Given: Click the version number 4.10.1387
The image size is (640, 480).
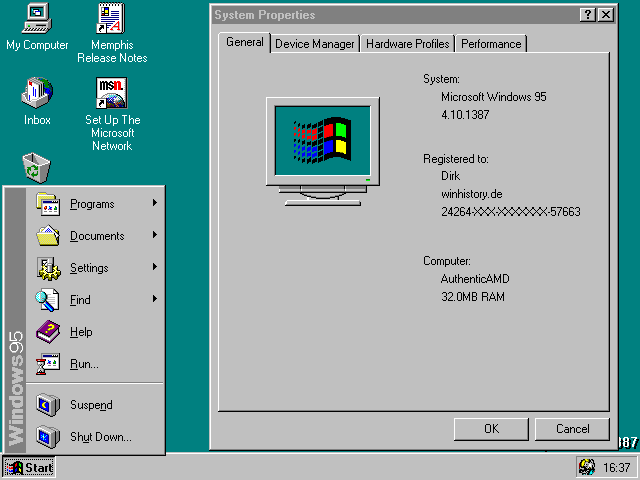Looking at the screenshot, I should [x=465, y=115].
